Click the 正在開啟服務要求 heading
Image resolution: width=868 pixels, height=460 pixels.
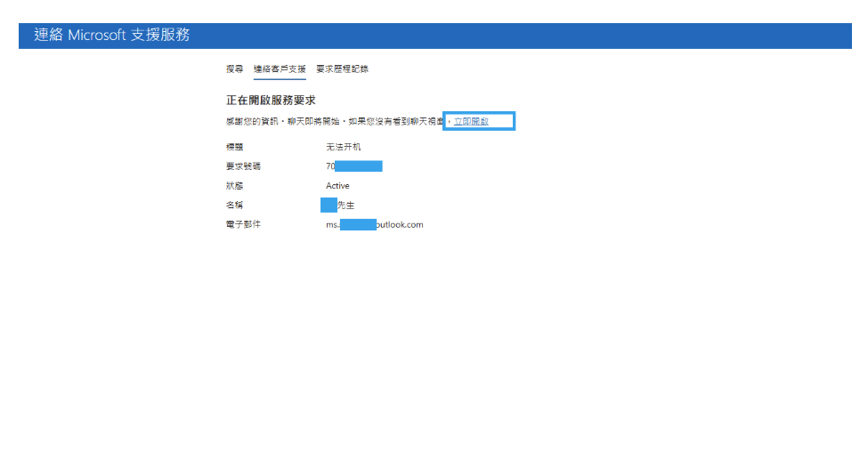(271, 101)
